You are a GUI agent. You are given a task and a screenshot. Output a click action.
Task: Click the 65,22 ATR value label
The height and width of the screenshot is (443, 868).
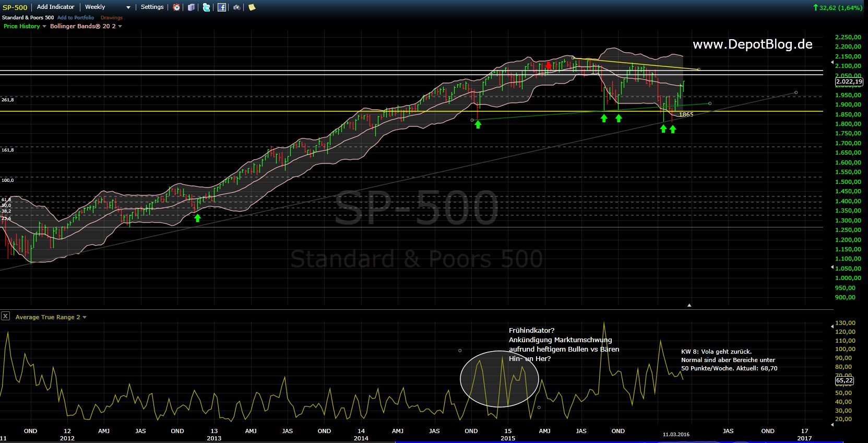click(x=844, y=380)
